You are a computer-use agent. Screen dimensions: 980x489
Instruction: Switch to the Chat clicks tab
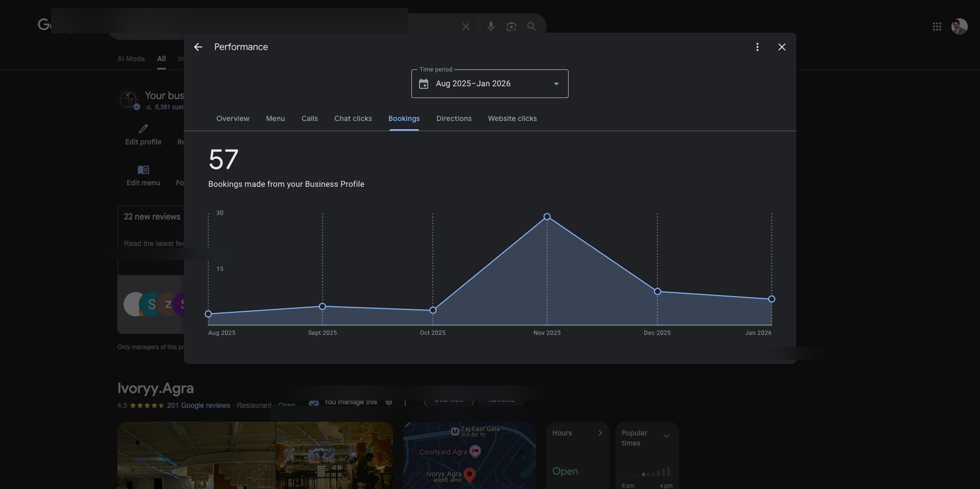353,118
